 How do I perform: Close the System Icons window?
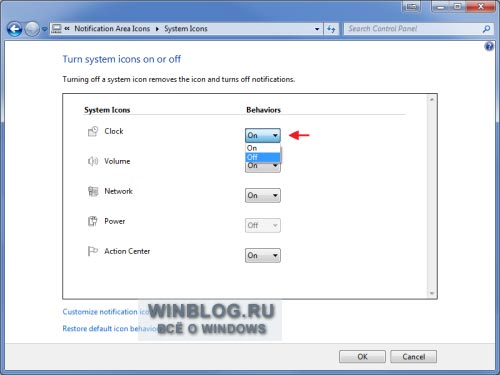coord(481,7)
